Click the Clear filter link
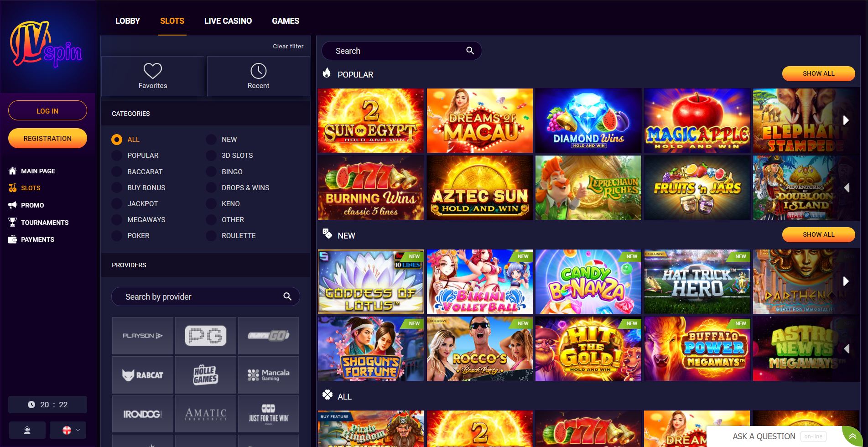This screenshot has height=447, width=868. 288,47
